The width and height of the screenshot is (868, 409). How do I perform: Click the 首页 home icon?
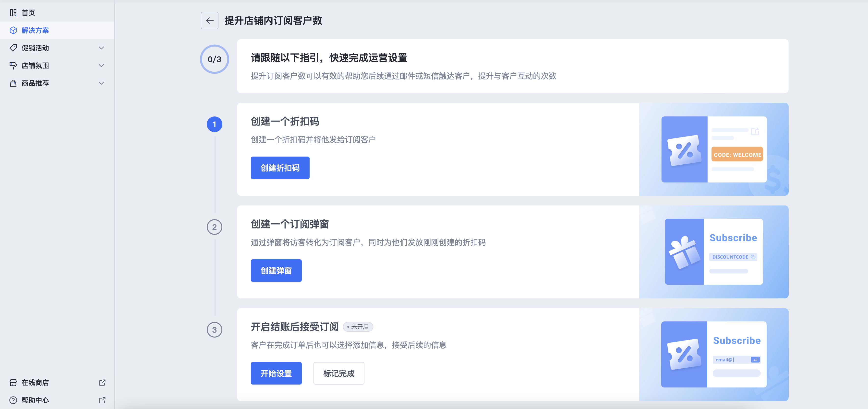click(13, 13)
